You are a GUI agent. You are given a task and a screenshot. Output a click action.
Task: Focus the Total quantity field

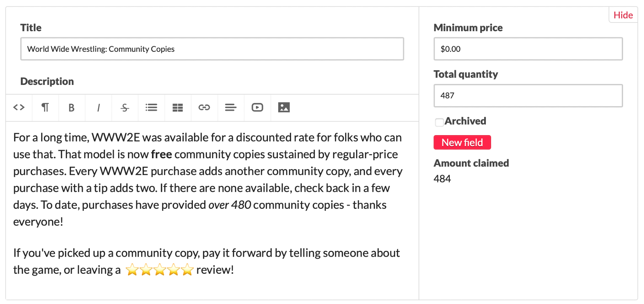(x=528, y=96)
